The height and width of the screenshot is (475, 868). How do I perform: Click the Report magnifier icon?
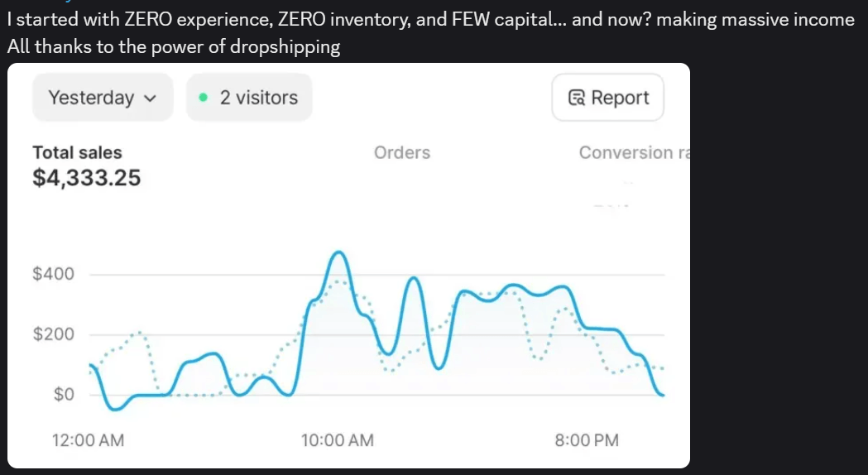577,98
